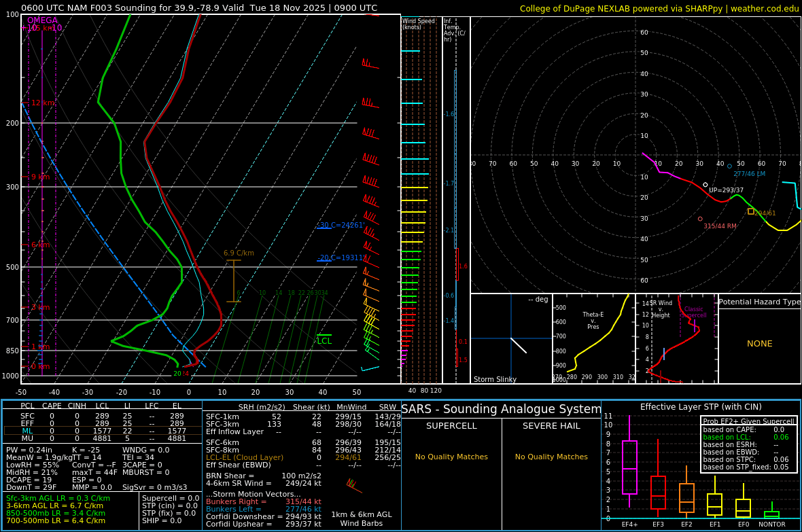Click the DCAPE = 19 value
The height and width of the screenshot is (532, 802).
[29, 480]
